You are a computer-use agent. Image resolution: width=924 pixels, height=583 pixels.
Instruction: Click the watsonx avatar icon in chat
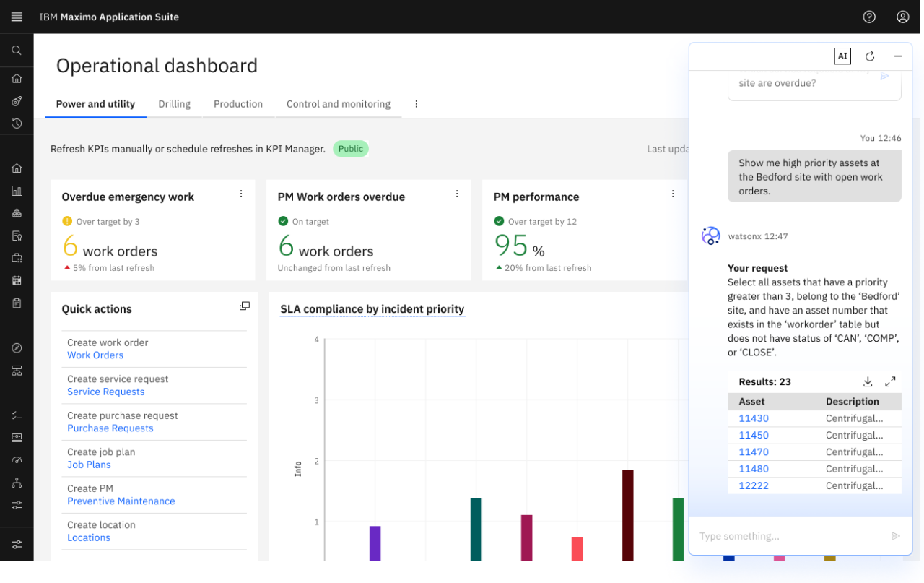(711, 236)
